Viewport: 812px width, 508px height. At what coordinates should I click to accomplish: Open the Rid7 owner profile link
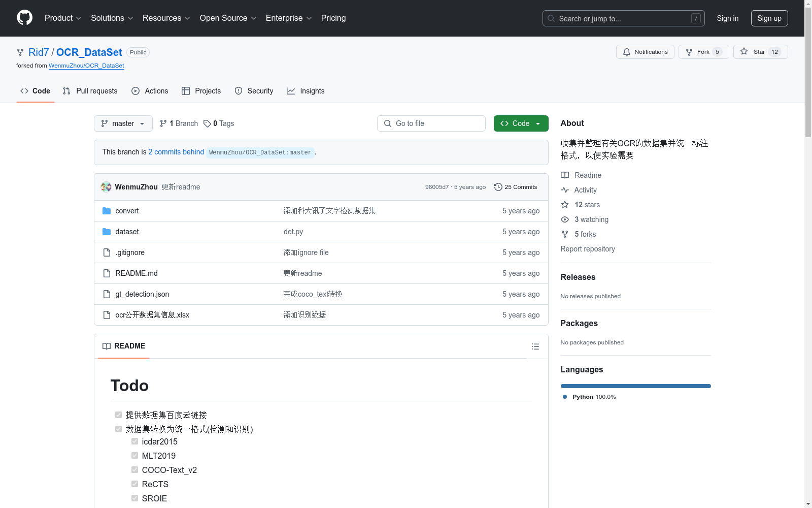click(39, 52)
